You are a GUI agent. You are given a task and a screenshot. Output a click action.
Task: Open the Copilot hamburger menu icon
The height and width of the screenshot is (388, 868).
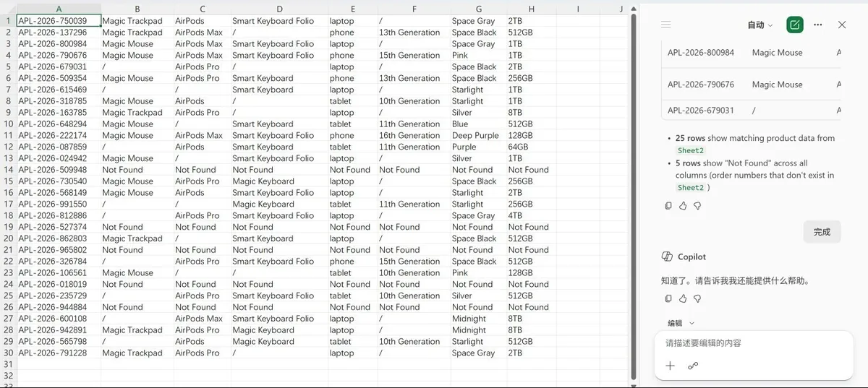click(666, 25)
